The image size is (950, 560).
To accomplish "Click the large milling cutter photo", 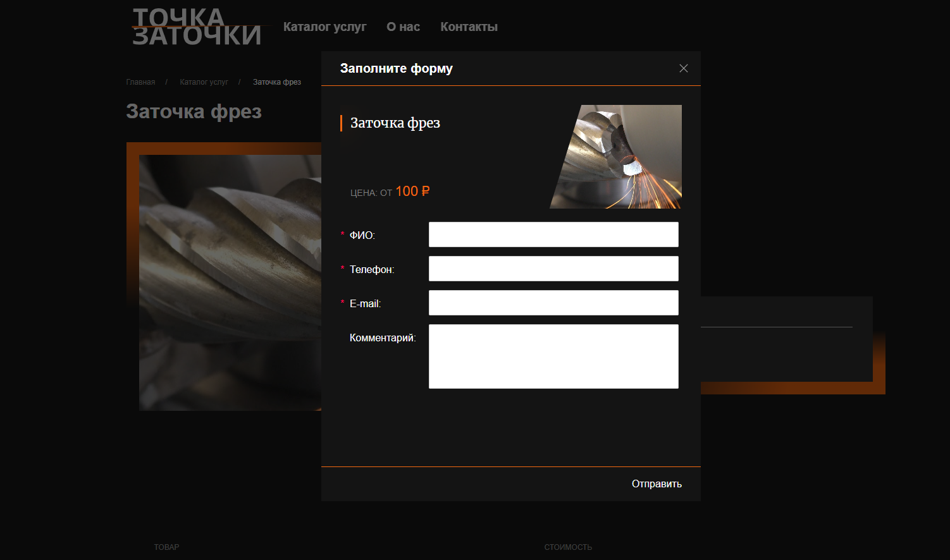I will tap(230, 283).
